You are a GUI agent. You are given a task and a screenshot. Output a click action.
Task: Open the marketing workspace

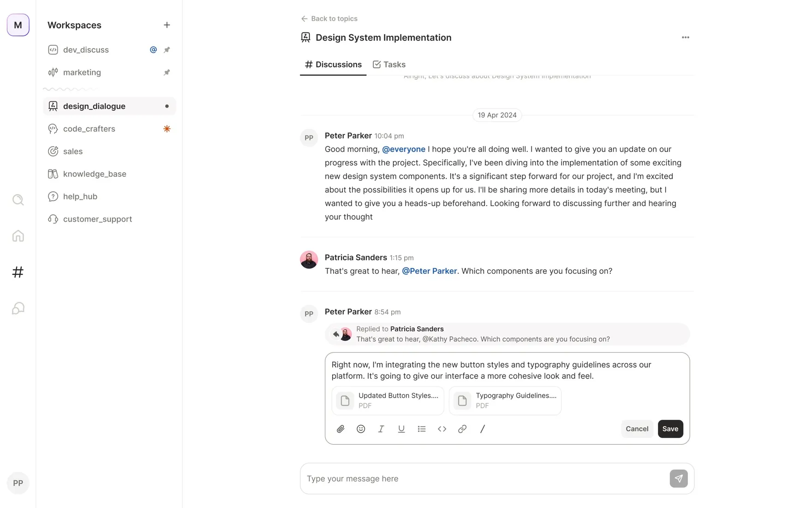click(109, 73)
